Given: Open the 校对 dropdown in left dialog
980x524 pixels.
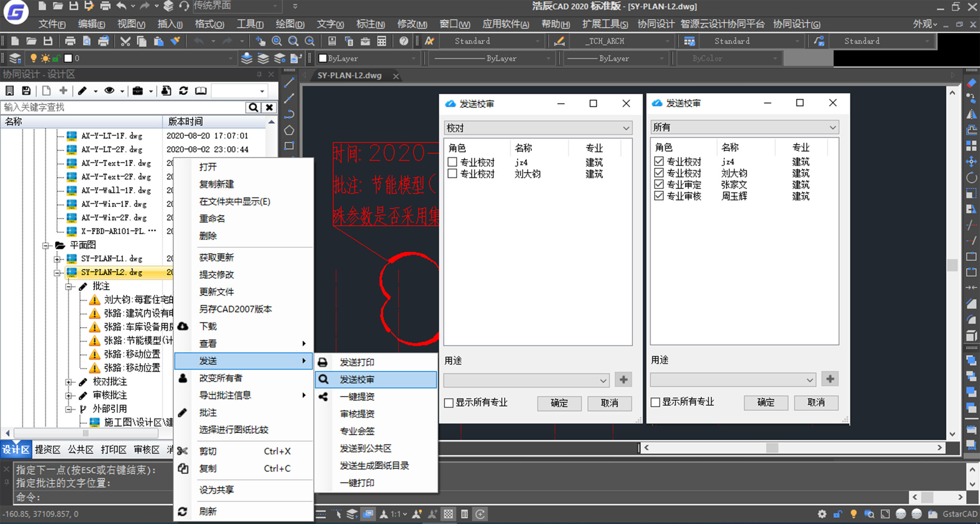Looking at the screenshot, I should [538, 128].
